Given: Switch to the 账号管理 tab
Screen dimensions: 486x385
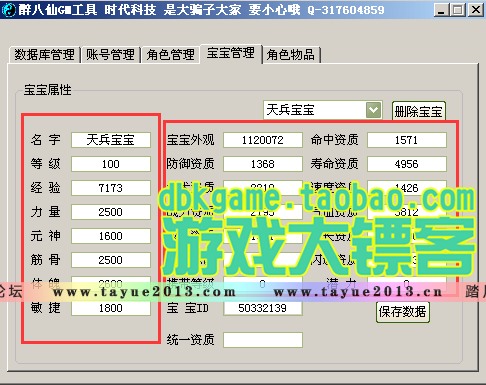Looking at the screenshot, I should coord(110,55).
